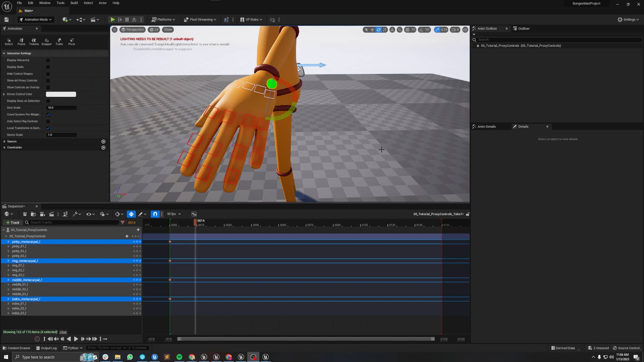Viewport: 644px width, 362px height.
Task: Toggle keyframe snapping magnet in Sequencer
Action: (x=155, y=214)
